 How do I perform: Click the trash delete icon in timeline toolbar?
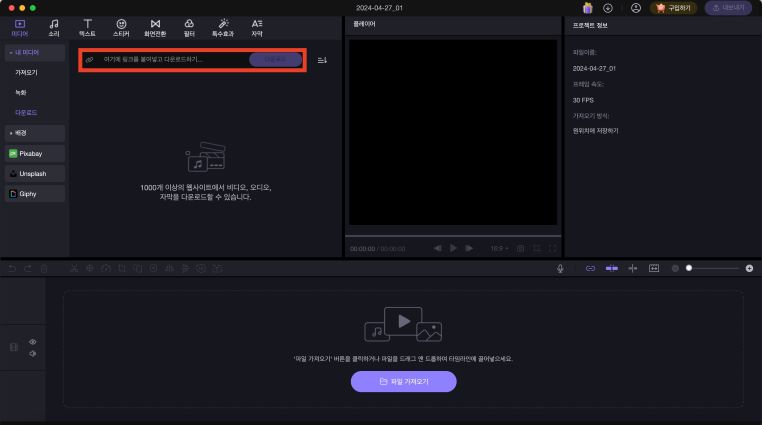click(44, 268)
